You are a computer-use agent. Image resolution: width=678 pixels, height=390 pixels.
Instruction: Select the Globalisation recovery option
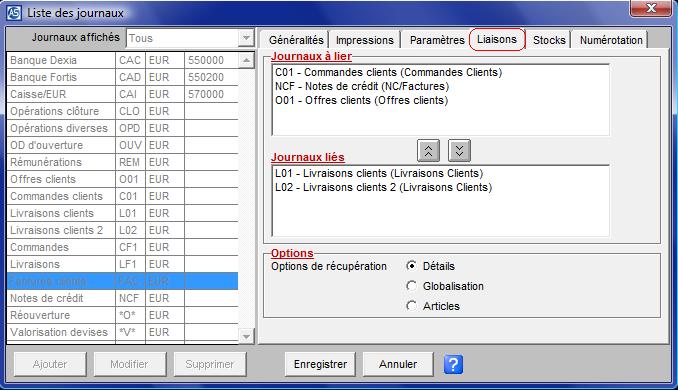click(x=412, y=286)
